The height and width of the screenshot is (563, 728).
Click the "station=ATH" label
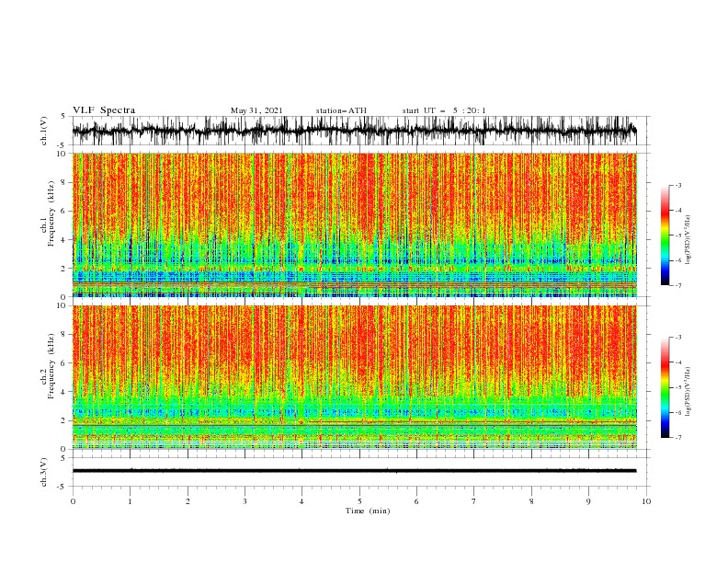pos(341,110)
